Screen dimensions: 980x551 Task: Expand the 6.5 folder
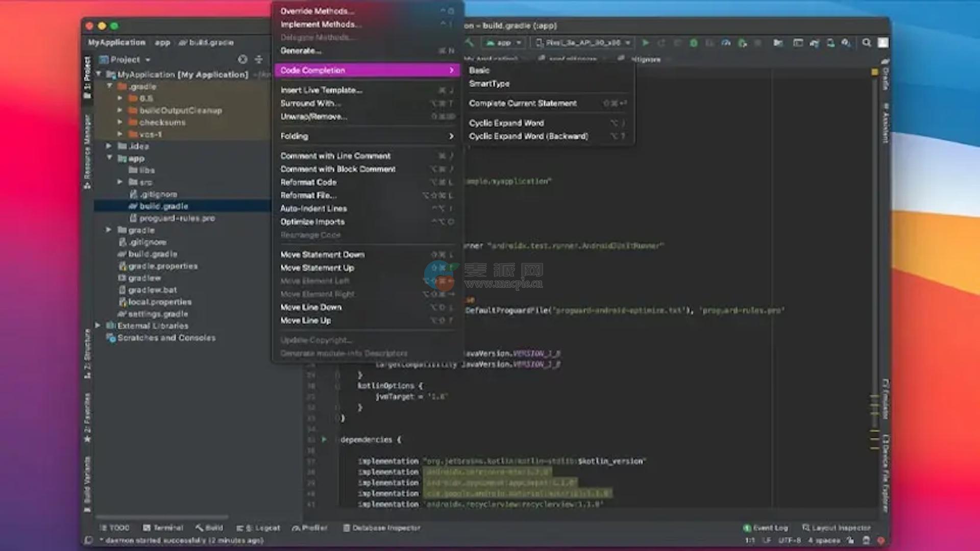pyautogui.click(x=120, y=98)
